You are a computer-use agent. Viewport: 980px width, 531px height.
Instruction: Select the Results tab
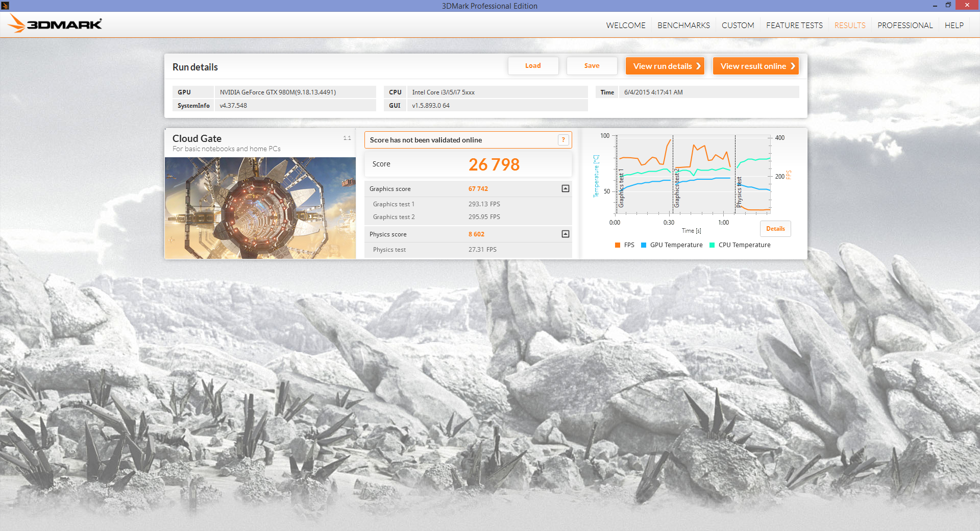click(850, 25)
